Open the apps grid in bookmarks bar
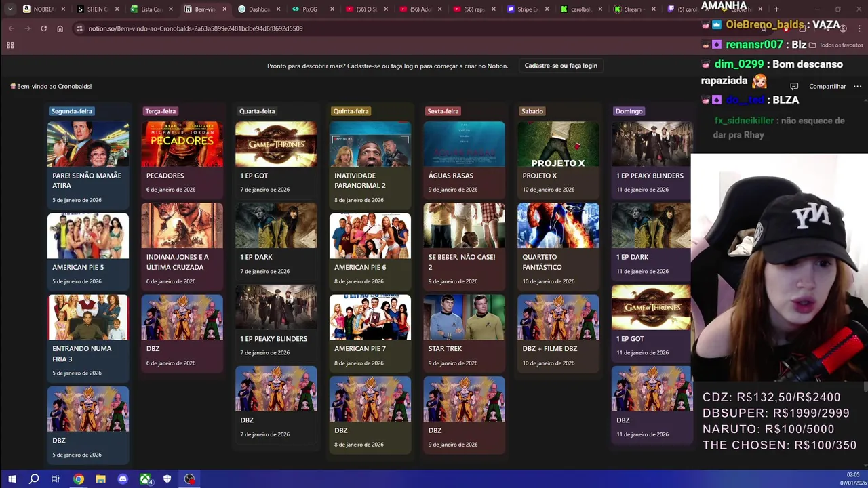The width and height of the screenshot is (868, 488). [10, 45]
